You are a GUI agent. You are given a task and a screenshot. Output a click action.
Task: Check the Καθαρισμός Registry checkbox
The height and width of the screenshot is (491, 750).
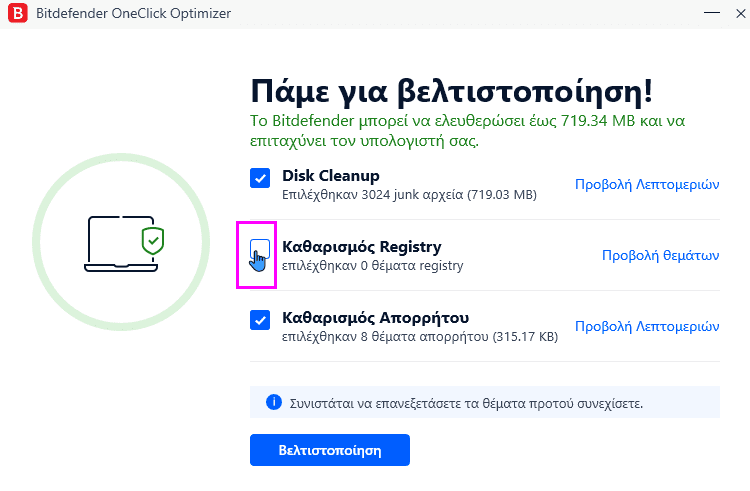point(260,249)
